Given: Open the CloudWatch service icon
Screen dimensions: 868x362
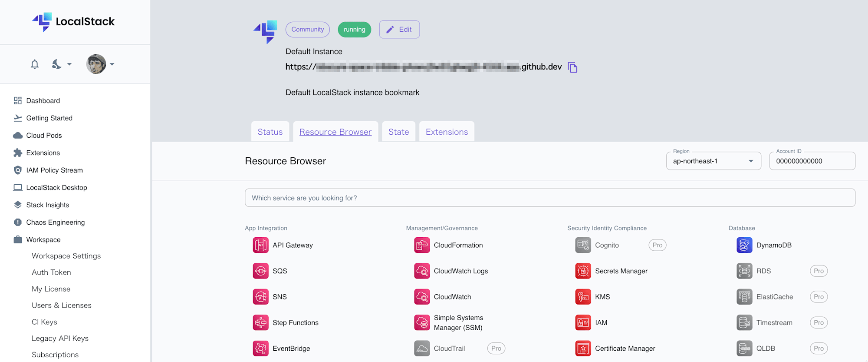Looking at the screenshot, I should coord(422,297).
